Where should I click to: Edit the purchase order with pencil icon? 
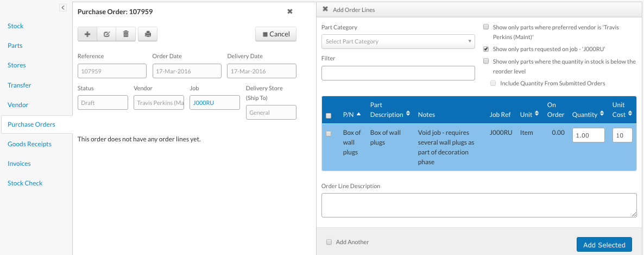[x=107, y=34]
